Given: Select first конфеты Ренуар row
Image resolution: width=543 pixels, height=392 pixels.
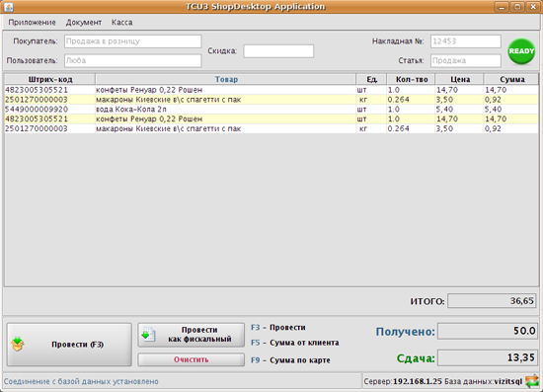Looking at the screenshot, I should 271,90.
